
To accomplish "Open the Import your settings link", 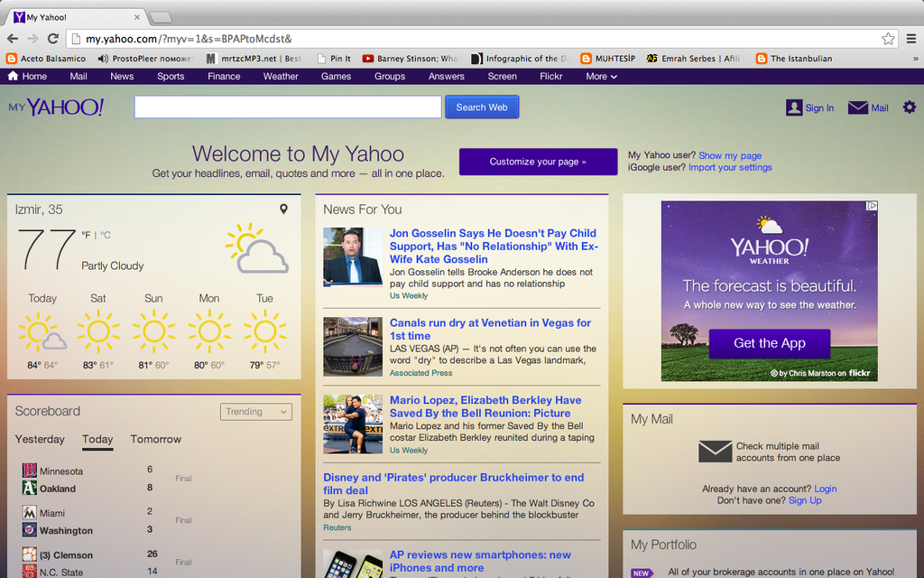I will click(730, 167).
